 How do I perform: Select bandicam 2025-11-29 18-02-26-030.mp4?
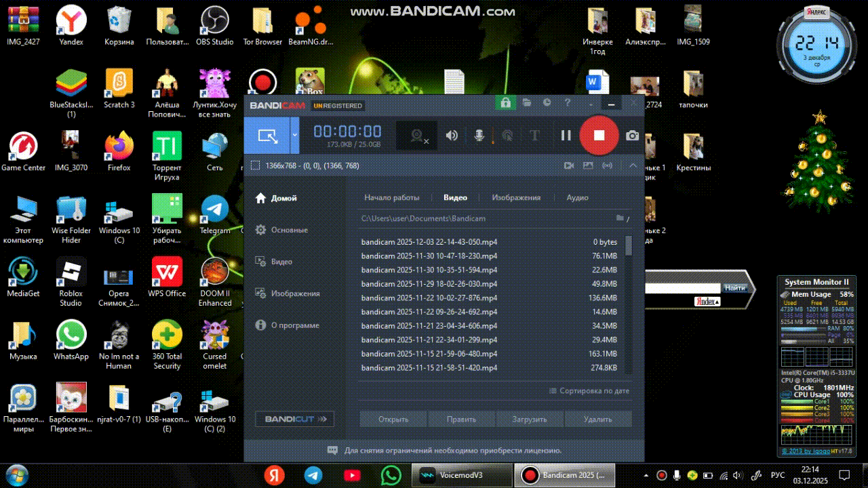[490, 284]
